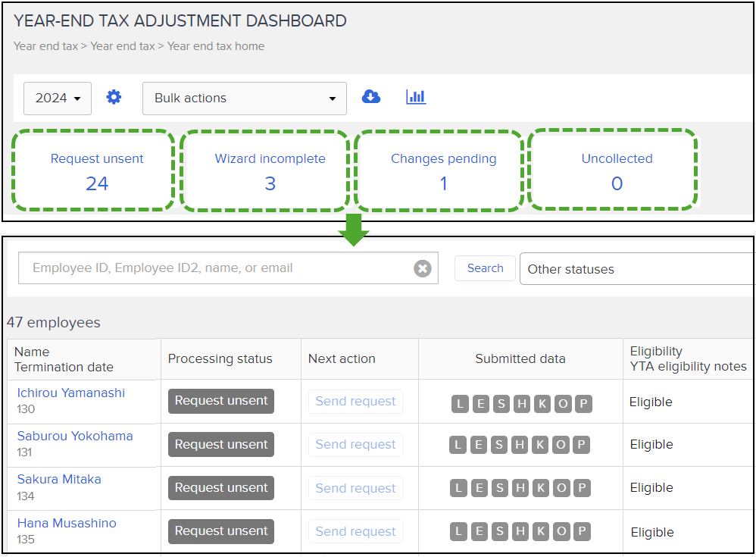756x557 pixels.
Task: Click Request unsent status for Sakura Mitaka
Action: click(221, 488)
